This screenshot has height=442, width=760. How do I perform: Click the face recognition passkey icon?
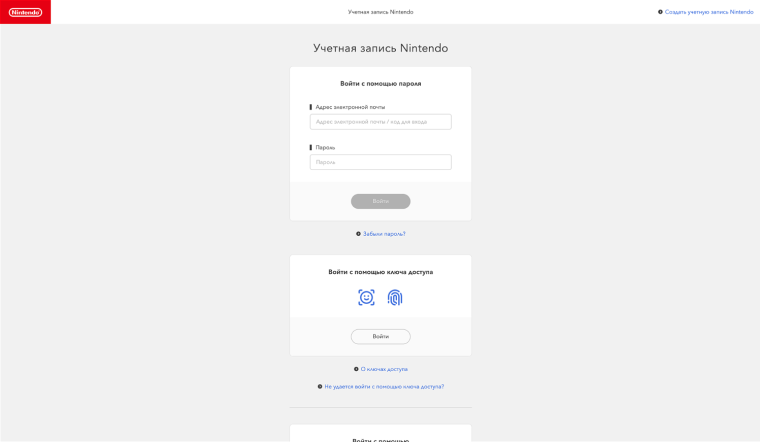366,298
